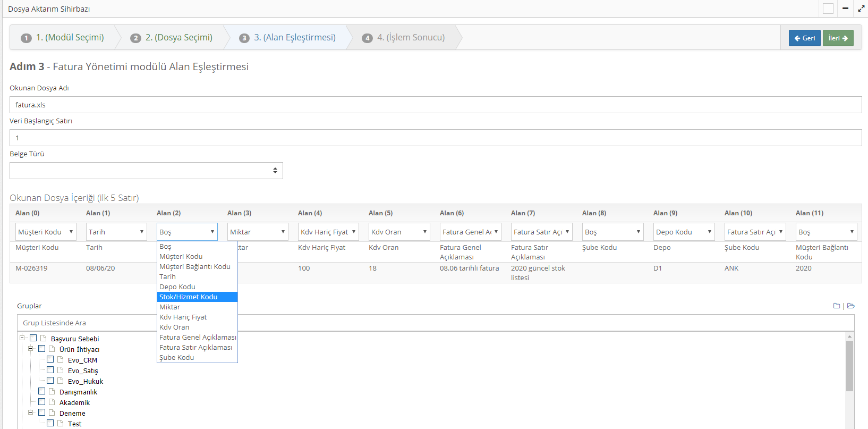
Task: Open the Belge Türü dropdown
Action: coord(146,171)
